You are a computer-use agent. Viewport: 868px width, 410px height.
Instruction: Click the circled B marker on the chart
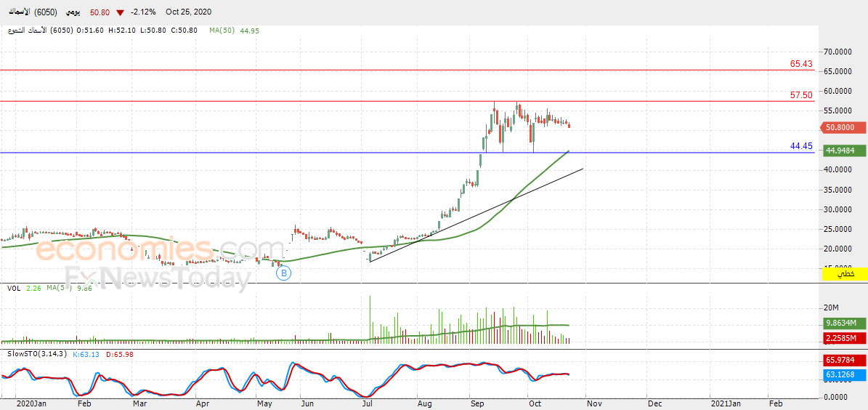[x=284, y=273]
